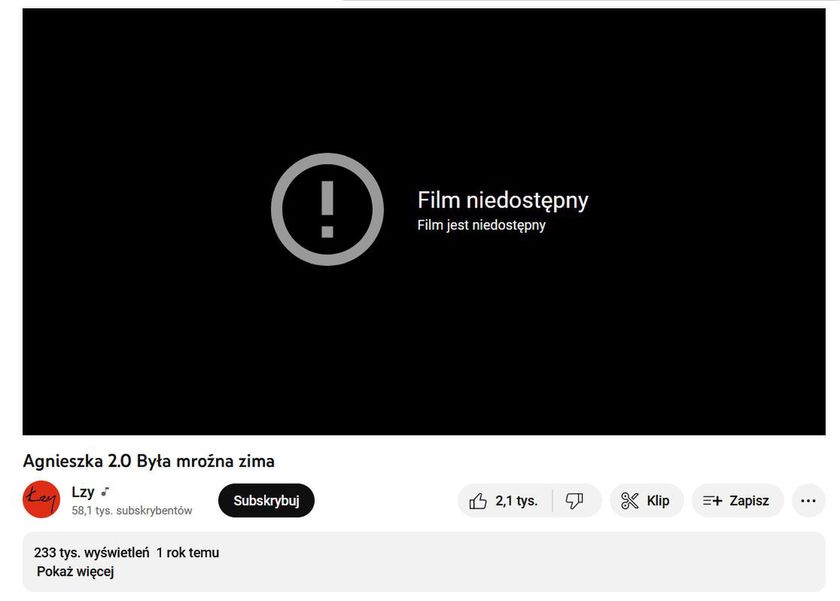
Task: Click the Zapisz save label
Action: click(x=749, y=501)
